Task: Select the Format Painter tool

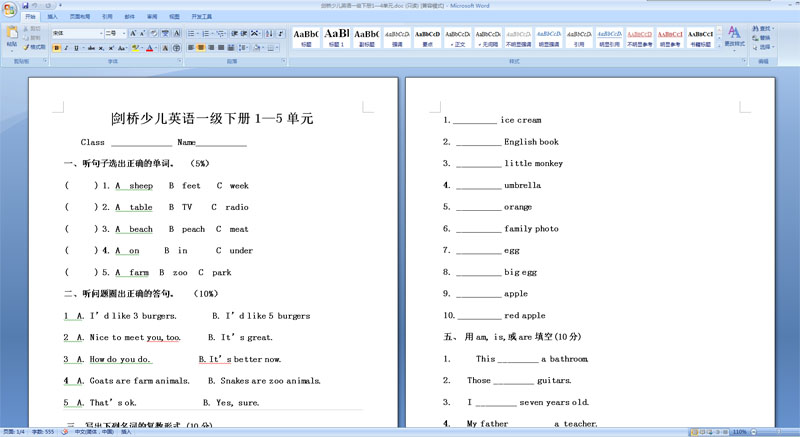Action: point(34,47)
